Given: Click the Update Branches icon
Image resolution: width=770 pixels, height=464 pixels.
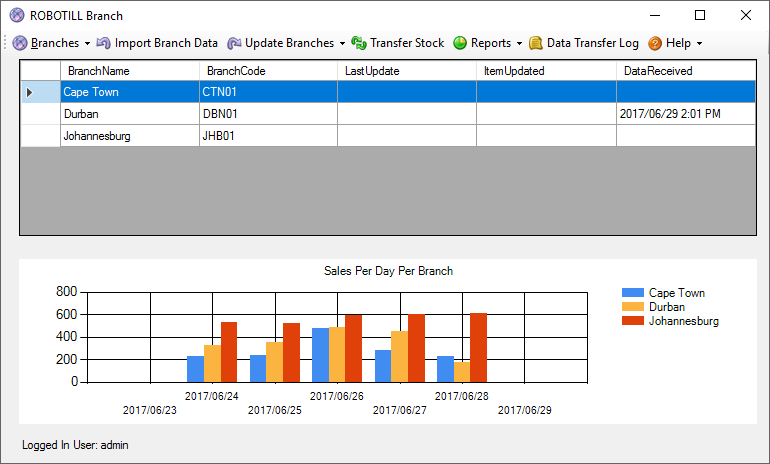Looking at the screenshot, I should click(234, 43).
